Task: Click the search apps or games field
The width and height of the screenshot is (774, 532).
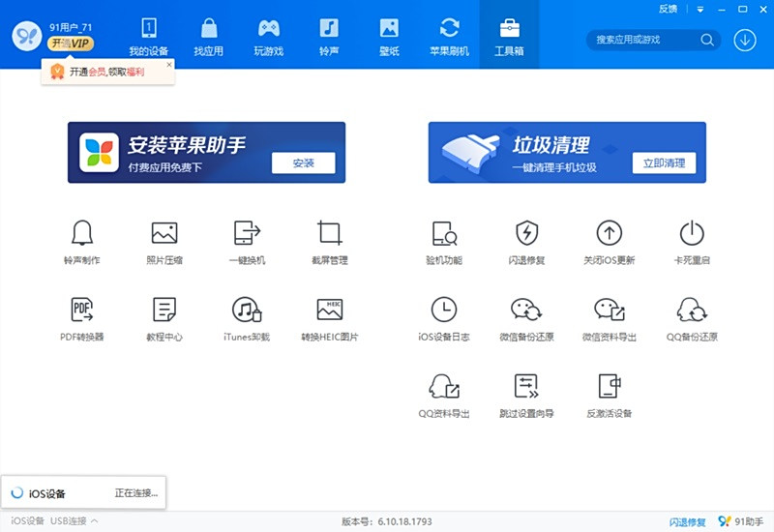Action: coord(645,40)
